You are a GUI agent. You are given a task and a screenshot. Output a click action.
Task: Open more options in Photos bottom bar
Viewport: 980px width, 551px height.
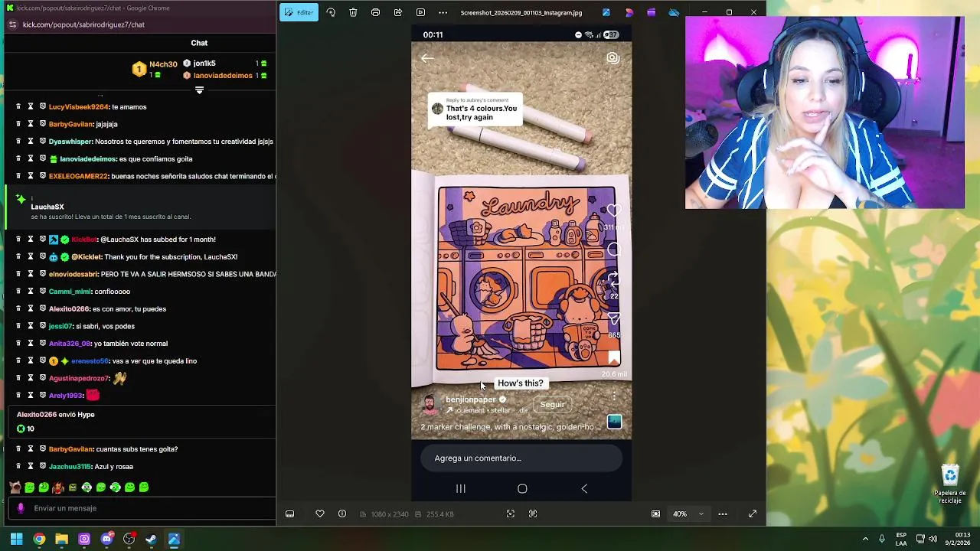coord(723,514)
